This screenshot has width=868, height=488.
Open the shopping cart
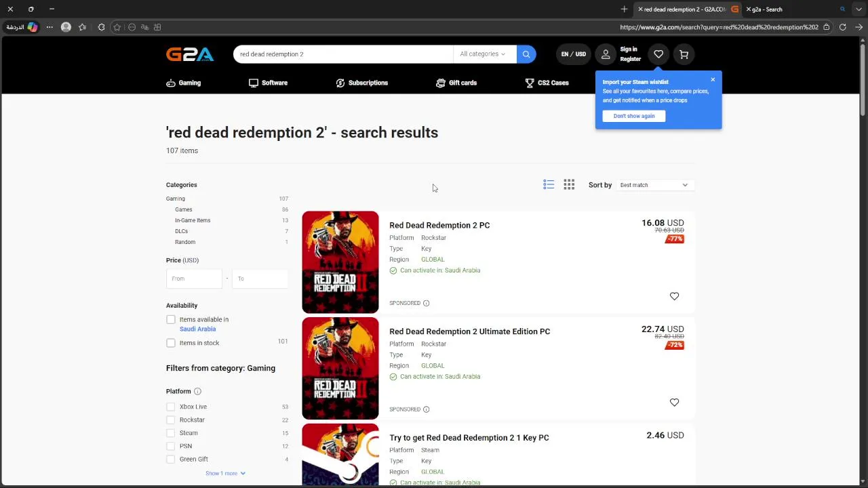click(684, 54)
